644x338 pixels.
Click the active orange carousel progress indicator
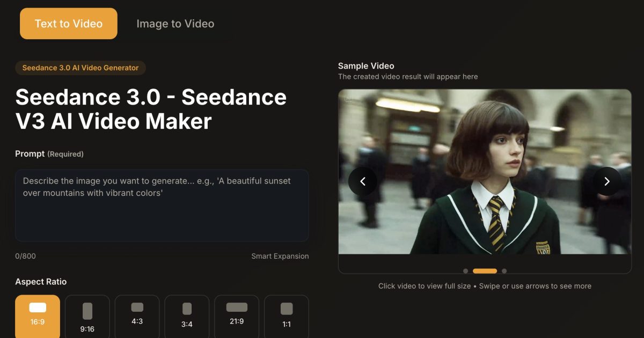pyautogui.click(x=485, y=270)
